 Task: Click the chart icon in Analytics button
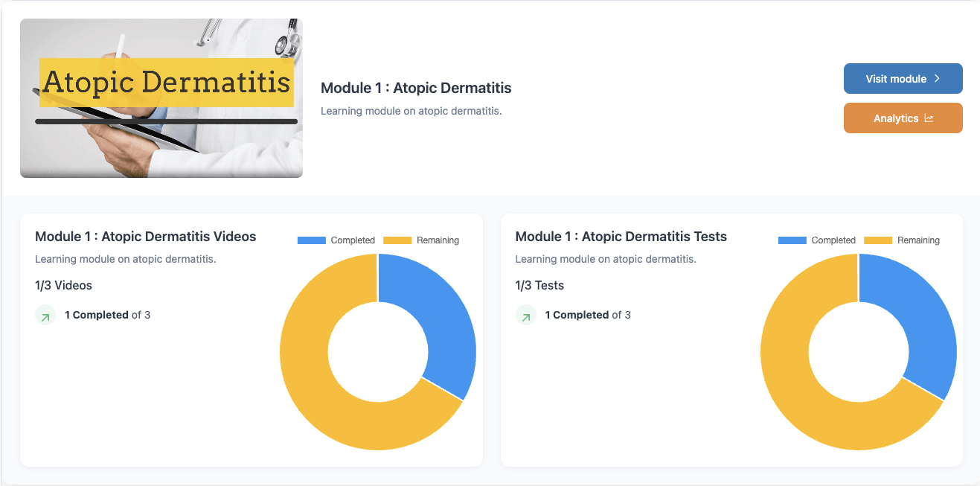929,118
